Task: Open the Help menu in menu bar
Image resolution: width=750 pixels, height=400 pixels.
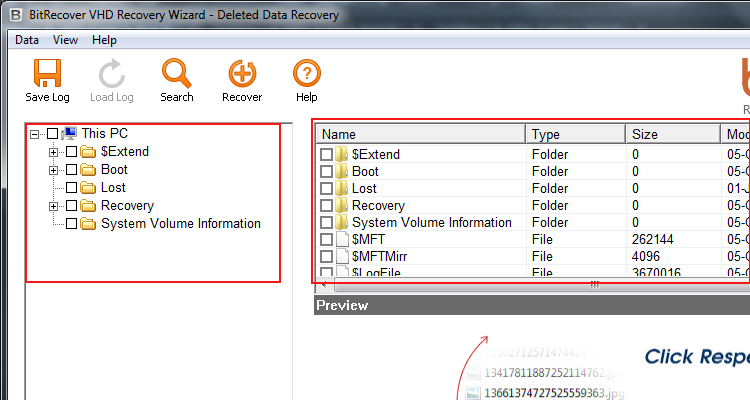Action: point(104,40)
